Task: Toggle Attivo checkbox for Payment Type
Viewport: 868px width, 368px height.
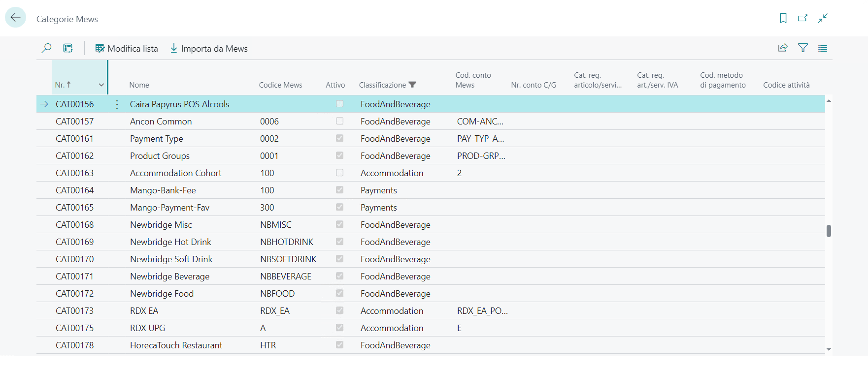Action: click(339, 138)
